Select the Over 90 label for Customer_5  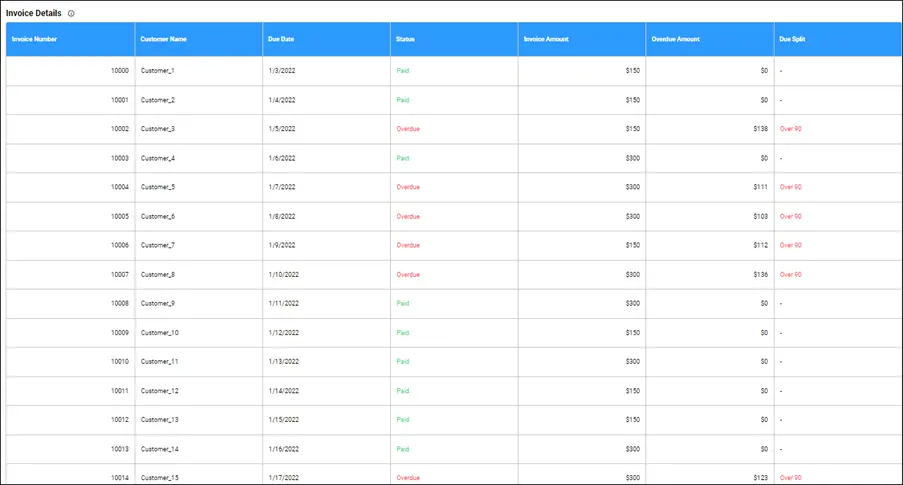(x=790, y=187)
